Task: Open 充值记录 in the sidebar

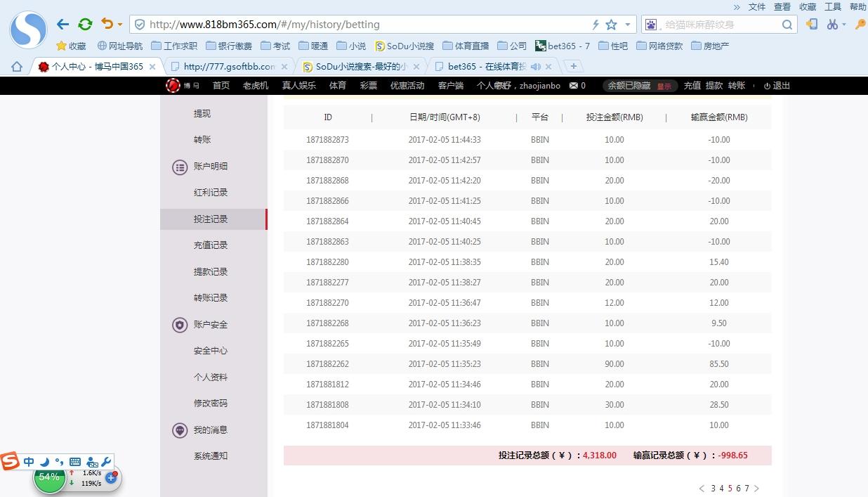Action: pos(211,245)
